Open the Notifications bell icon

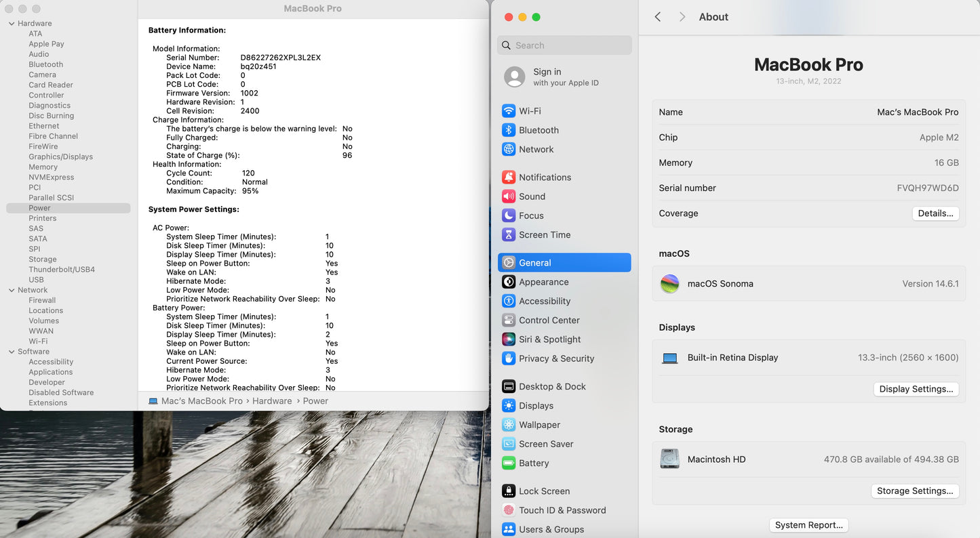click(x=509, y=178)
